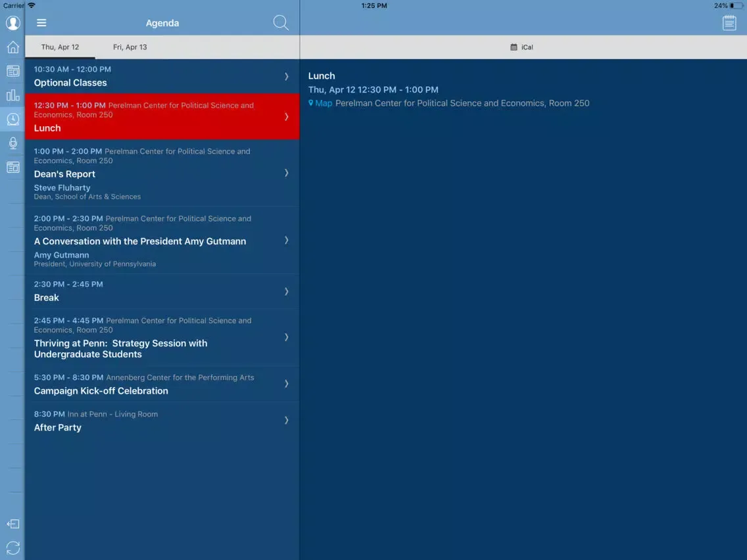
Task: Check the battery indicator in status bar
Action: 736,6
